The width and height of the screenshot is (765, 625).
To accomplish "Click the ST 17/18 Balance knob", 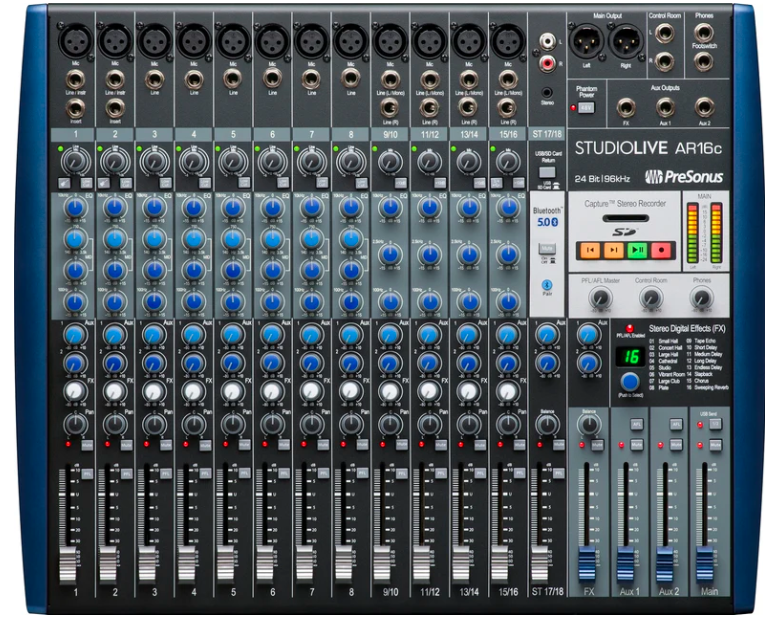I will click(x=547, y=424).
